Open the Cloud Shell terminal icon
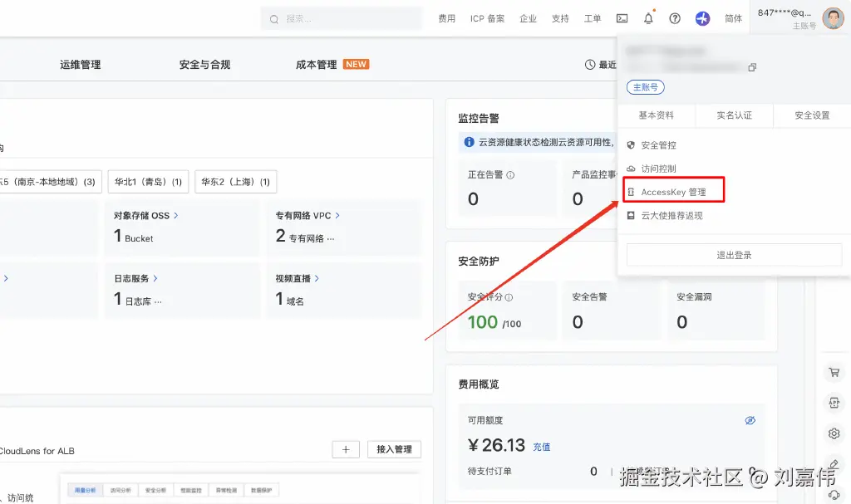851x504 pixels. coord(622,17)
